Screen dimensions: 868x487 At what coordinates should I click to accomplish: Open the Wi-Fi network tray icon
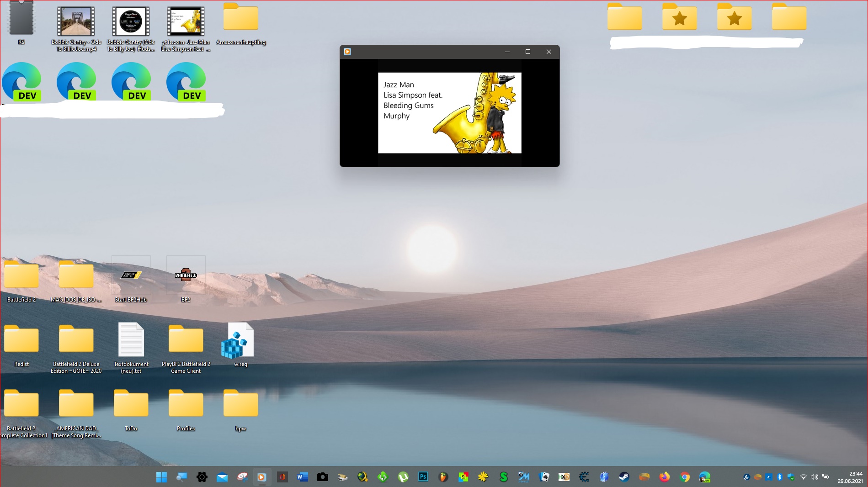pos(803,477)
